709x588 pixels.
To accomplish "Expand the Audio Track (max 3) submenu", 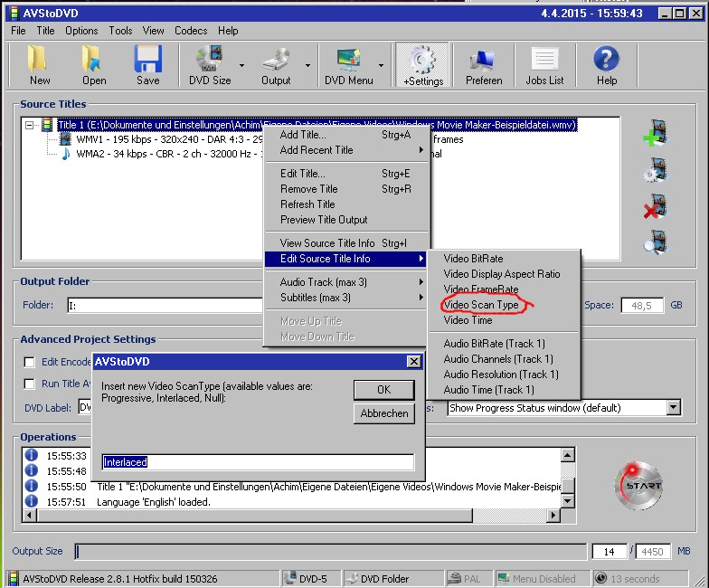I will pos(345,282).
